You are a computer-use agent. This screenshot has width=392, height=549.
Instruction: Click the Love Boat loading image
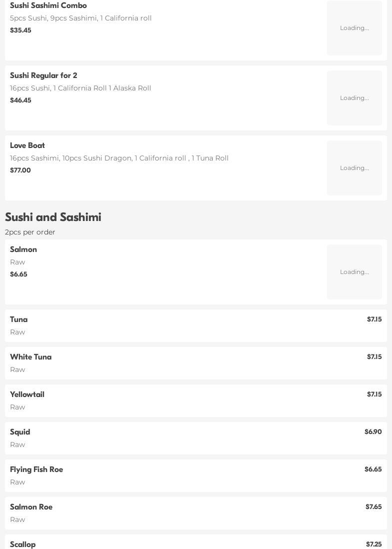[354, 168]
